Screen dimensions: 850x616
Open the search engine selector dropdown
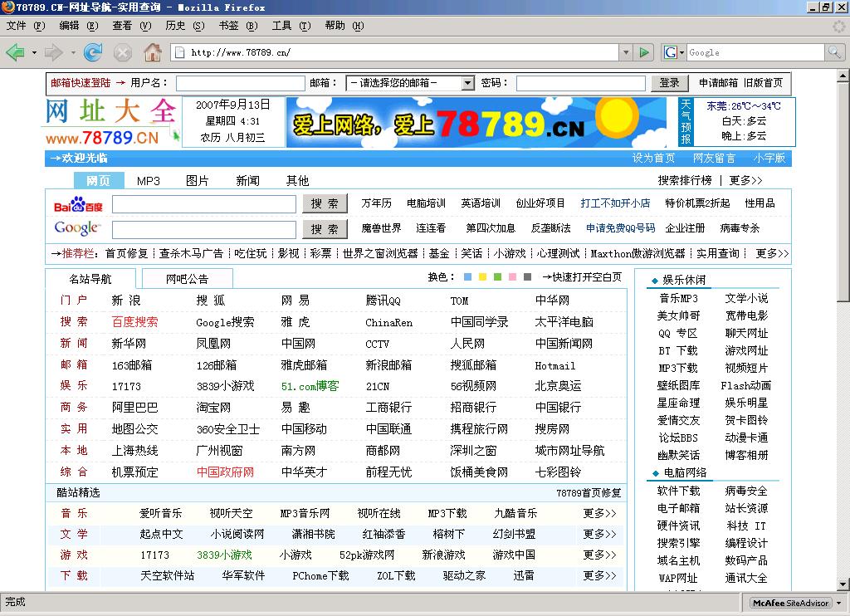pyautogui.click(x=681, y=52)
